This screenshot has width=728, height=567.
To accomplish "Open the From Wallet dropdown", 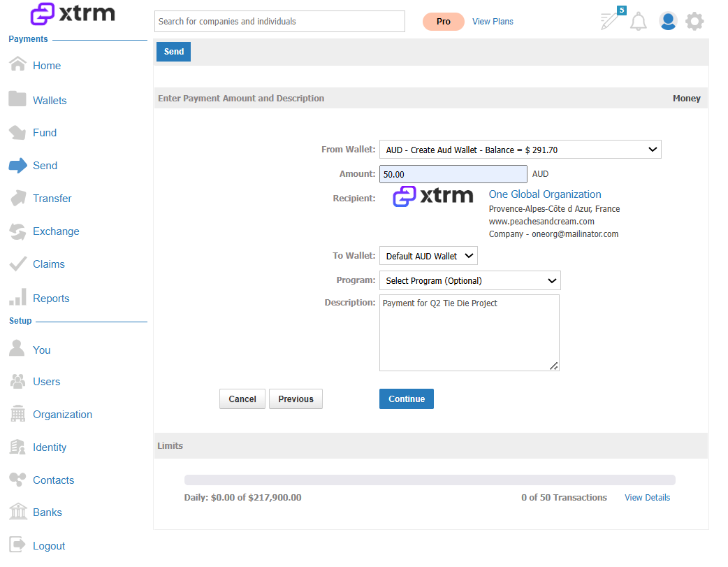I will tap(520, 150).
